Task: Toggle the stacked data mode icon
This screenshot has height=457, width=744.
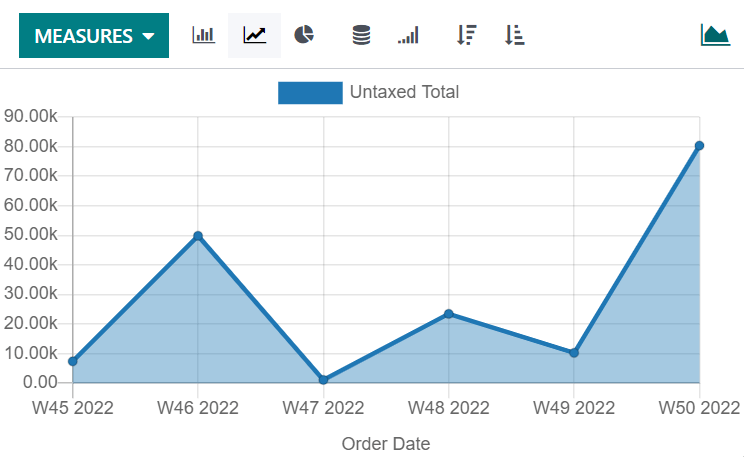Action: click(361, 36)
